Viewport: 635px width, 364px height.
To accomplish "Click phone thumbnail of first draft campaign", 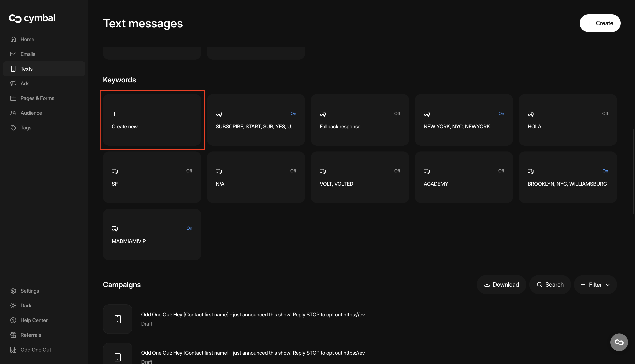I will (117, 319).
